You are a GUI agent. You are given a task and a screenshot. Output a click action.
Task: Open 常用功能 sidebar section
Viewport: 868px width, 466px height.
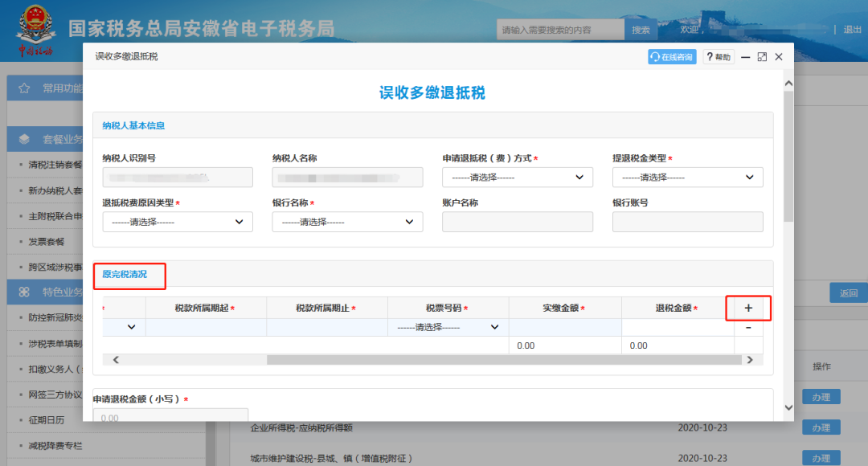tap(45, 88)
